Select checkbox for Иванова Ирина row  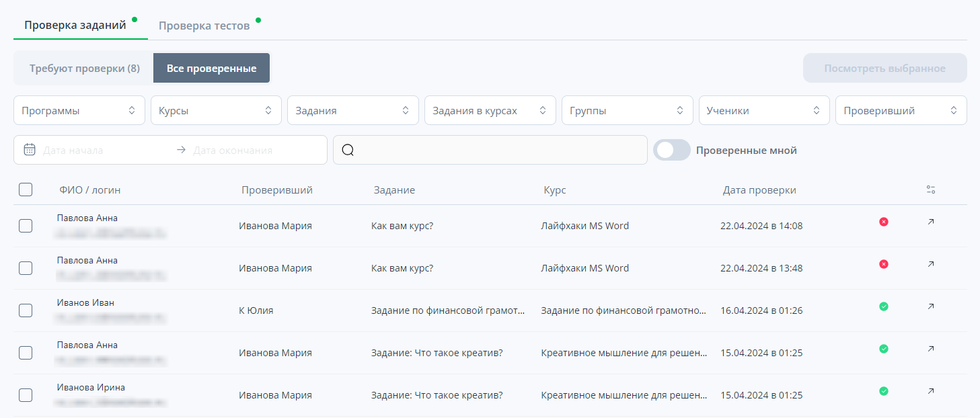click(26, 395)
